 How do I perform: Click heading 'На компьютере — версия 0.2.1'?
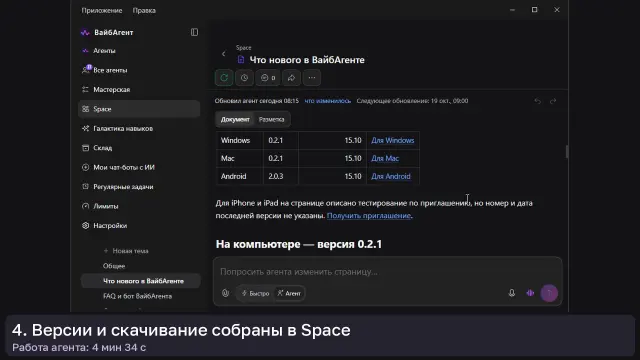299,244
